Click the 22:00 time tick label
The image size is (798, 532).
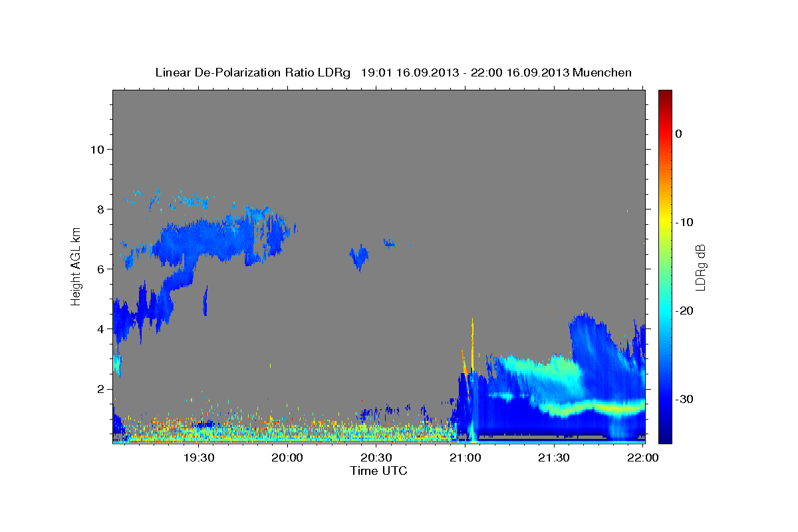643,458
